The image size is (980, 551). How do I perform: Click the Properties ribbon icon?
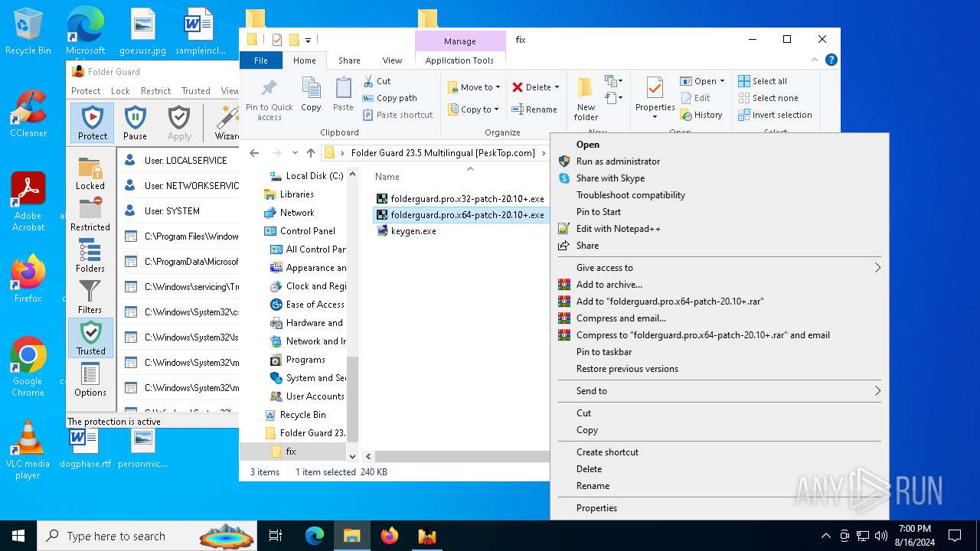pos(655,99)
